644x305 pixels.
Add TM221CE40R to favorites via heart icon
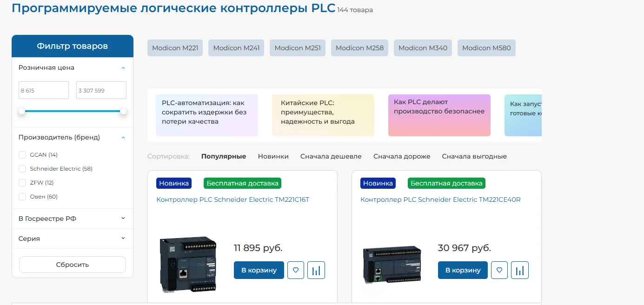[x=499, y=270]
